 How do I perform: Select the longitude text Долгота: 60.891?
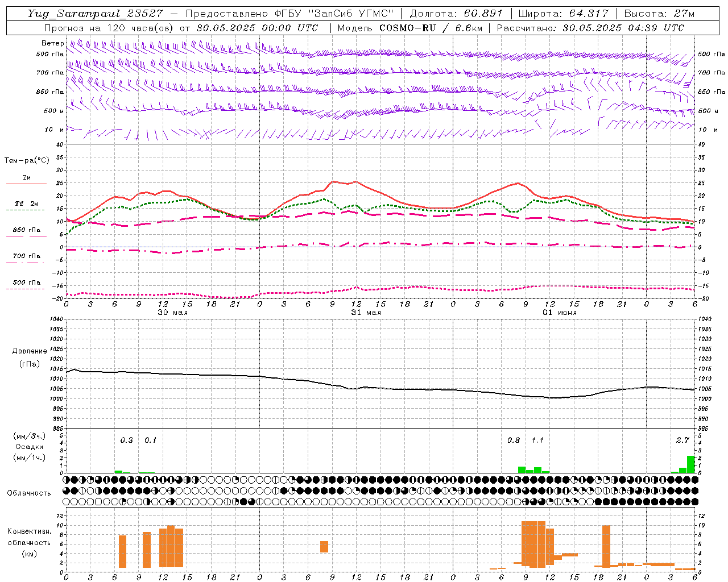[456, 14]
